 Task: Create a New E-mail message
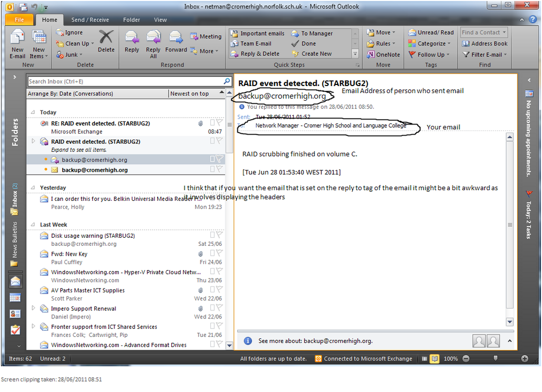point(17,44)
